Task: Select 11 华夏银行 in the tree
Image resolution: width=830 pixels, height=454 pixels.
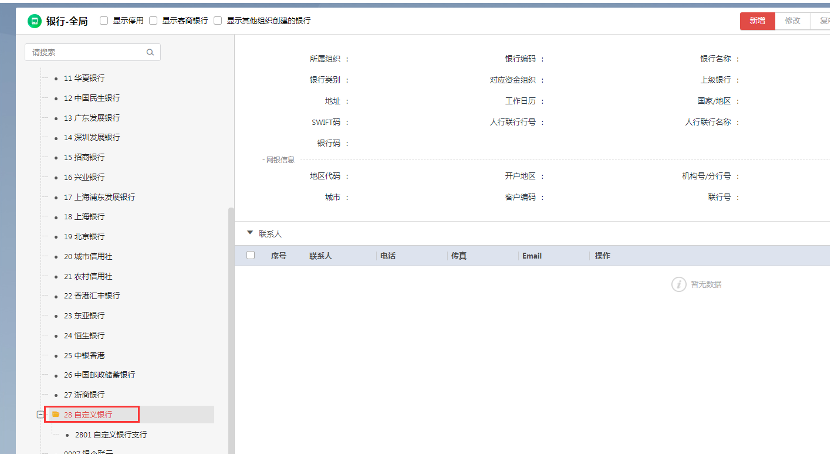Action: (x=84, y=78)
